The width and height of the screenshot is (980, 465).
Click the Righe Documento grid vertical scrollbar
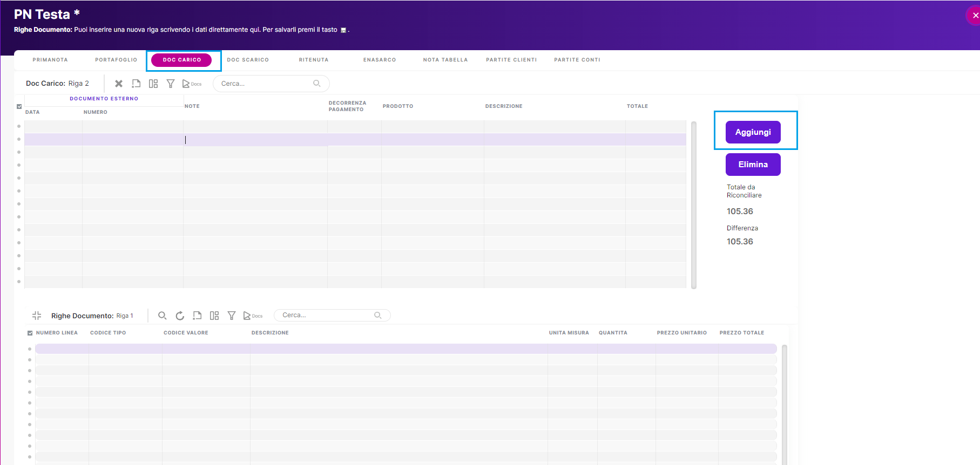tap(785, 405)
